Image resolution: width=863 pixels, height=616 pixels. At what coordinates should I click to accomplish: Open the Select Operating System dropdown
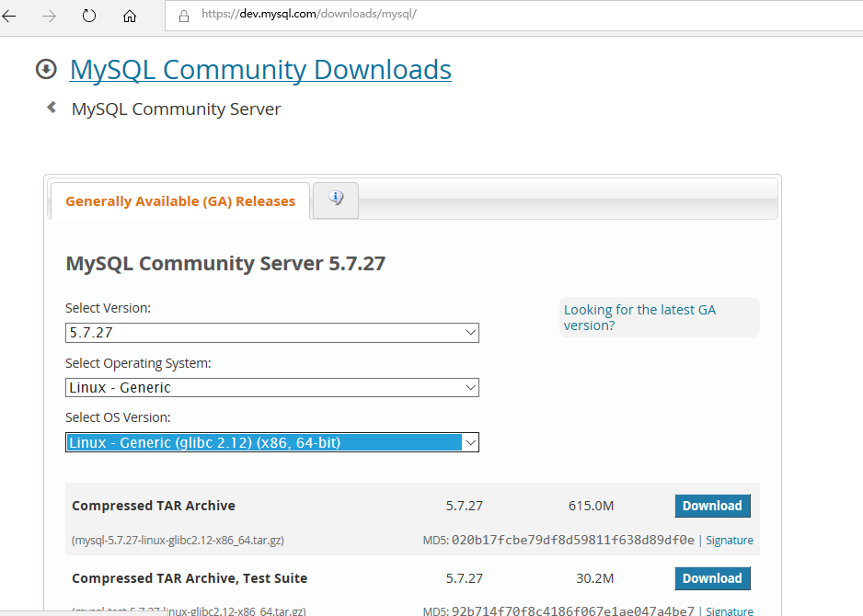coord(272,388)
